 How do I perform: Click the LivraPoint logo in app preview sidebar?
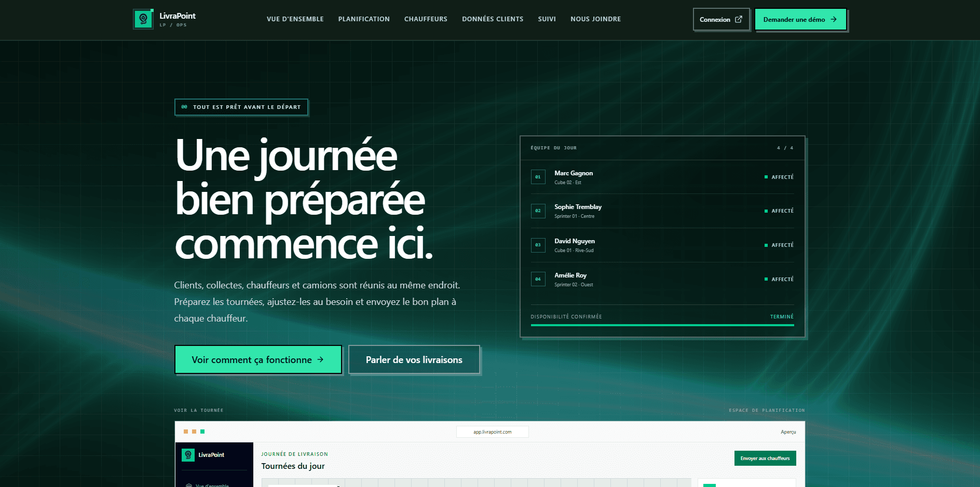(x=188, y=455)
